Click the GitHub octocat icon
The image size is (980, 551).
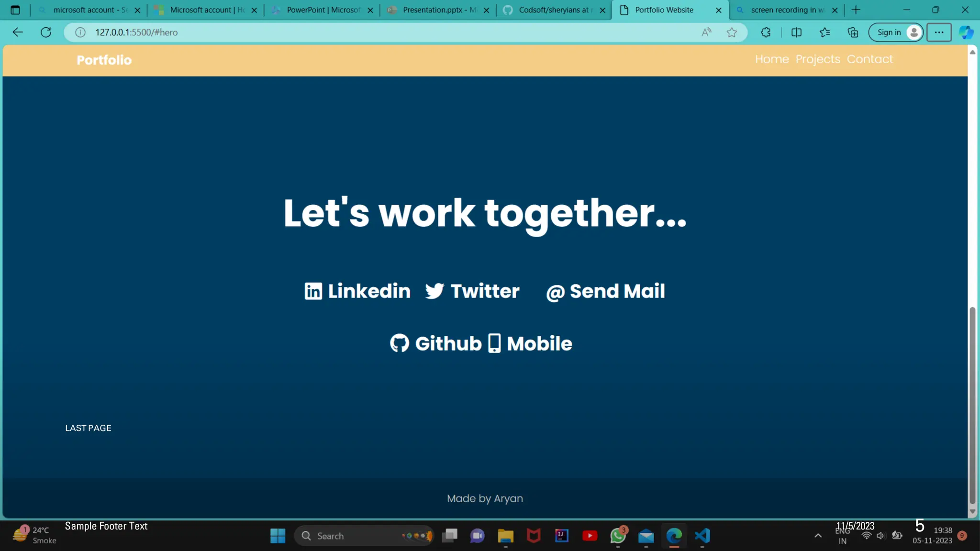coord(399,343)
